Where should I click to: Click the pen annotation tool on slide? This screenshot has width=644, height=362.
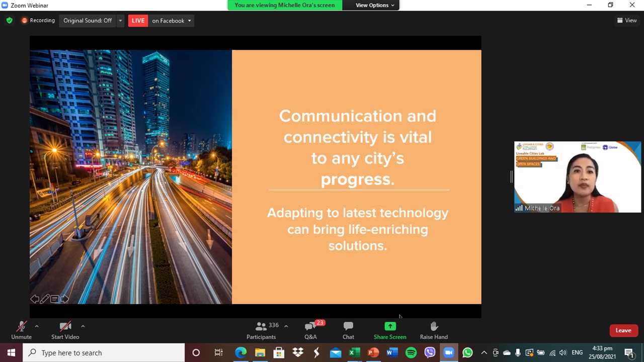(x=44, y=299)
